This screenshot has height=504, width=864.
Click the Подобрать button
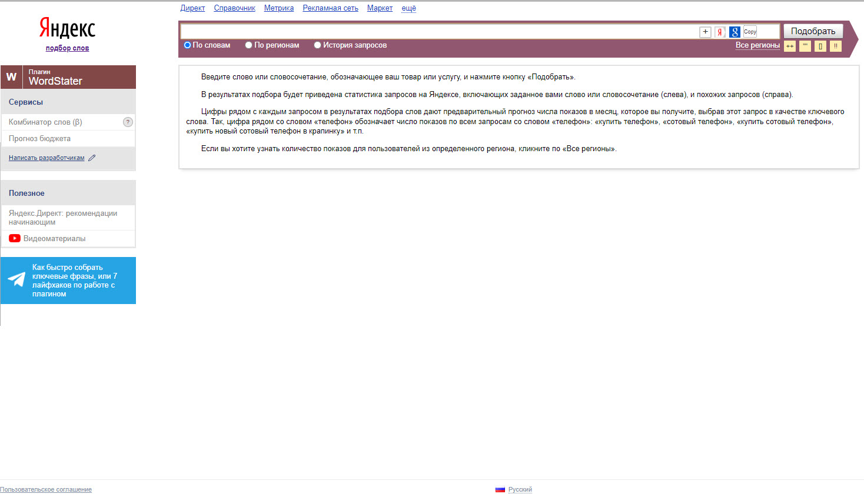813,31
